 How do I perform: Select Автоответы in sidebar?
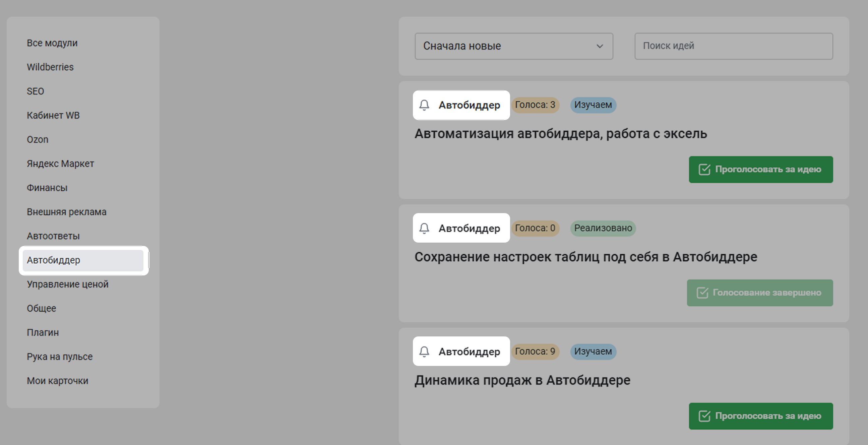(x=53, y=236)
